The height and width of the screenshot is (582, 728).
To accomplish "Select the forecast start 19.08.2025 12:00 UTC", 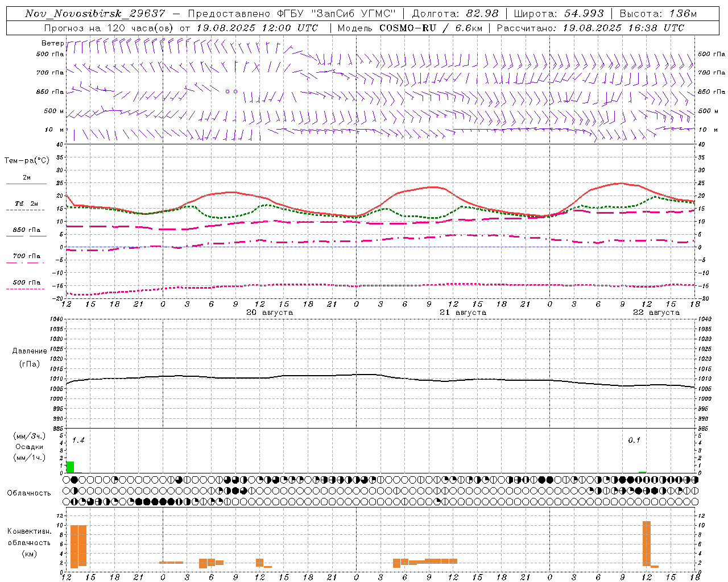I will (x=257, y=28).
